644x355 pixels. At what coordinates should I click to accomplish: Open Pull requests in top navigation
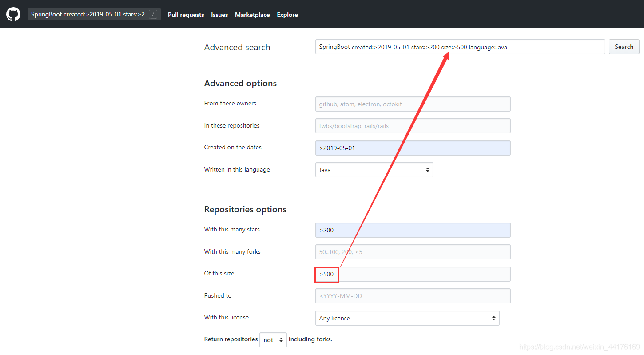(186, 15)
